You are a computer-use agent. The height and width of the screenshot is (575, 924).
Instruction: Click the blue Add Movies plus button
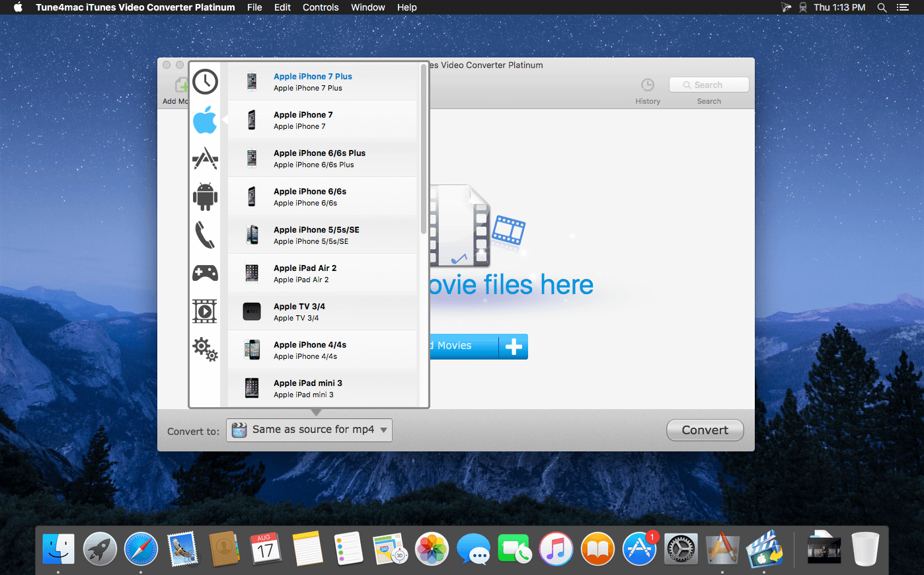(x=514, y=346)
